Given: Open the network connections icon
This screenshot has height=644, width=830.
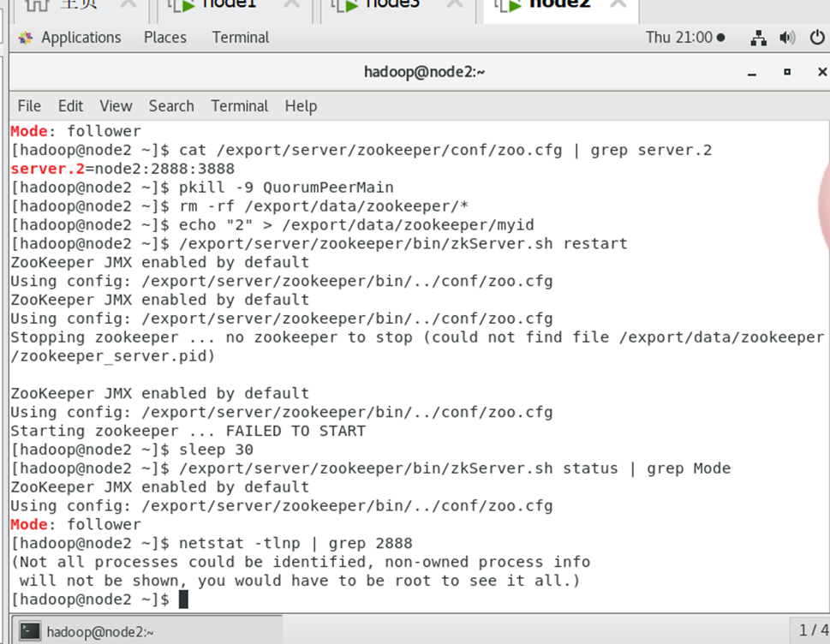Looking at the screenshot, I should click(x=758, y=38).
